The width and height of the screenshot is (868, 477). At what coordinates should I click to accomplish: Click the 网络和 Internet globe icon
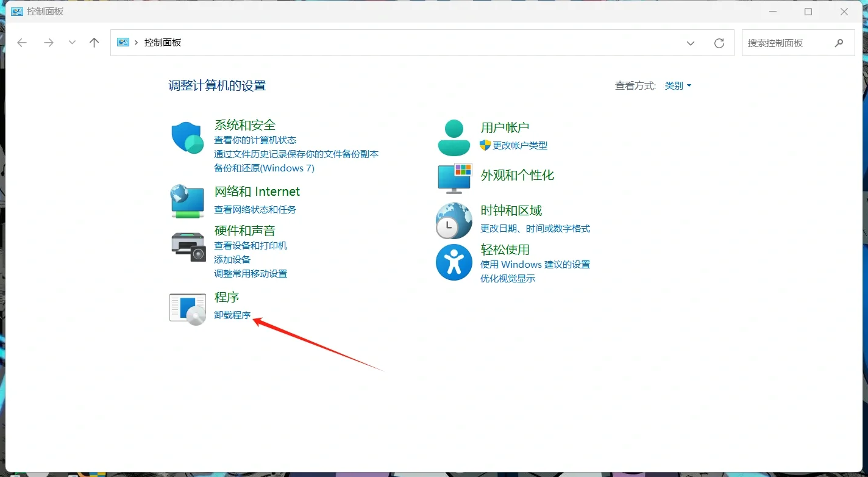pyautogui.click(x=187, y=202)
